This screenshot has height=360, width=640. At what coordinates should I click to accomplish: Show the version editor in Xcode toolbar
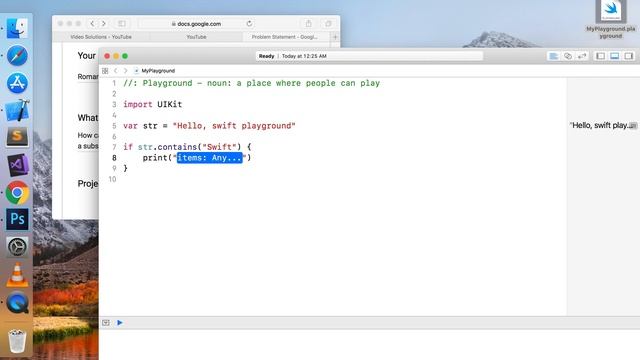(582, 56)
